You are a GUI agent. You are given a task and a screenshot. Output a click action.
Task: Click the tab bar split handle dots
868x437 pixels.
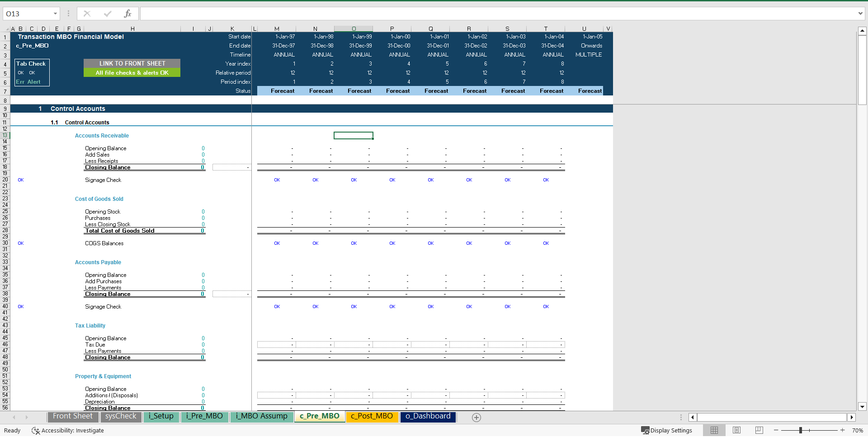(681, 418)
